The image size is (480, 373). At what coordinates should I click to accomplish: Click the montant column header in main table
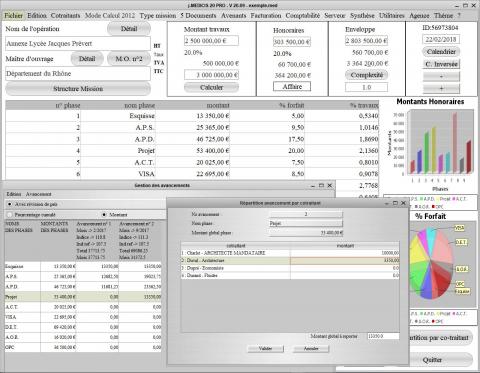(x=193, y=105)
